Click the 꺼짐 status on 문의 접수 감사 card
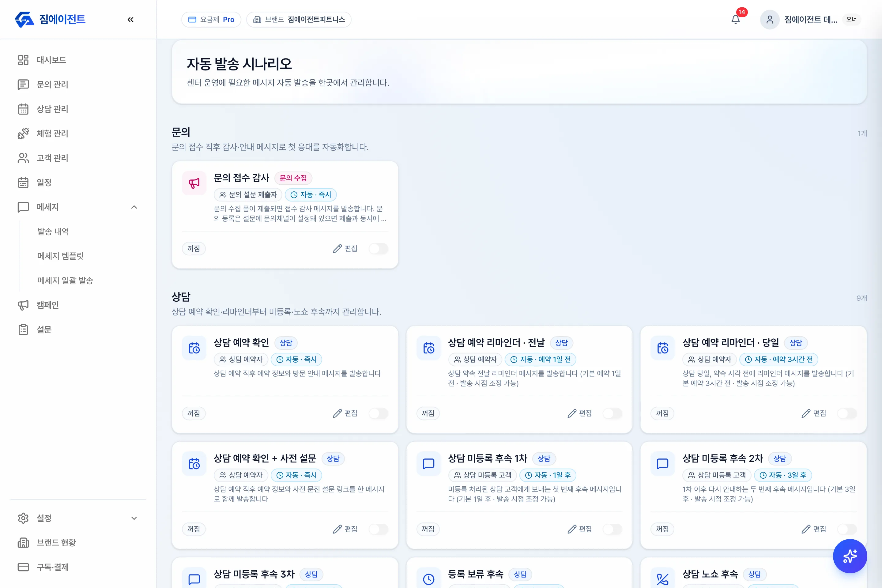Screen dimensions: 882x588 pos(194,249)
